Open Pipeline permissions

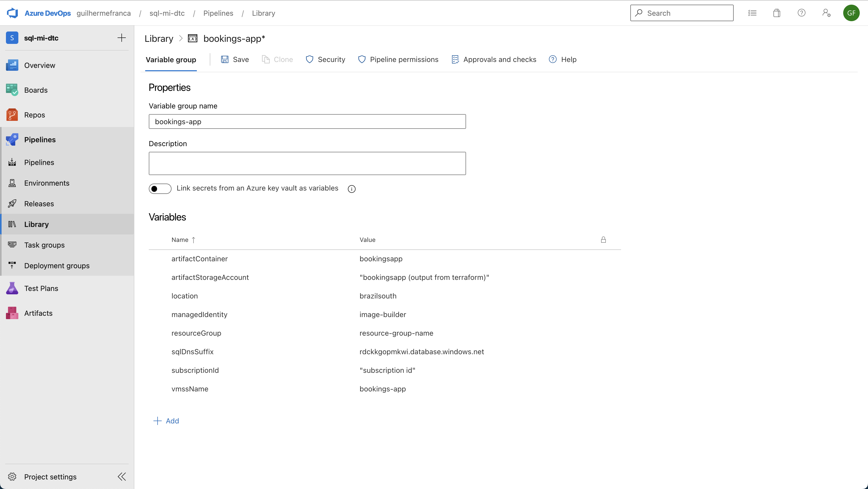[398, 60]
